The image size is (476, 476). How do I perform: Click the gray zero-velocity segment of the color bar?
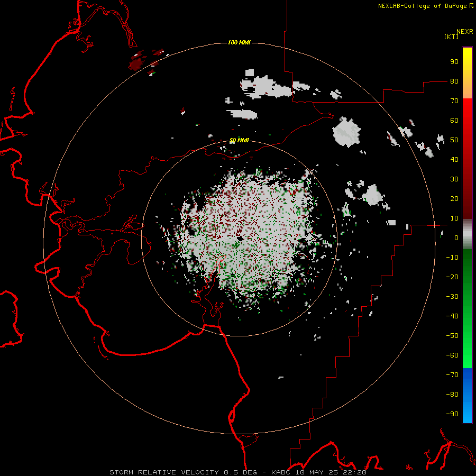(x=467, y=234)
